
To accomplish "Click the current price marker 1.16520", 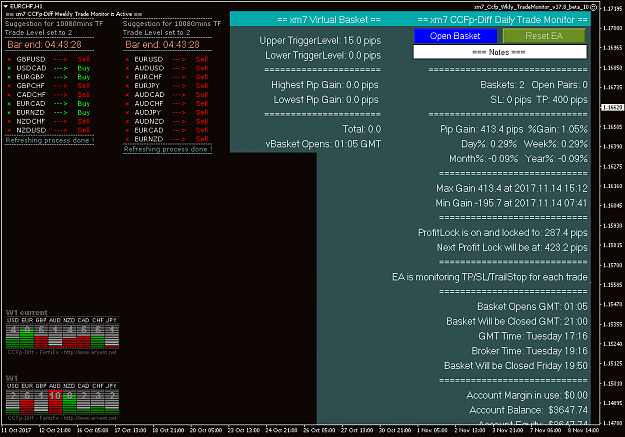I will (612, 107).
